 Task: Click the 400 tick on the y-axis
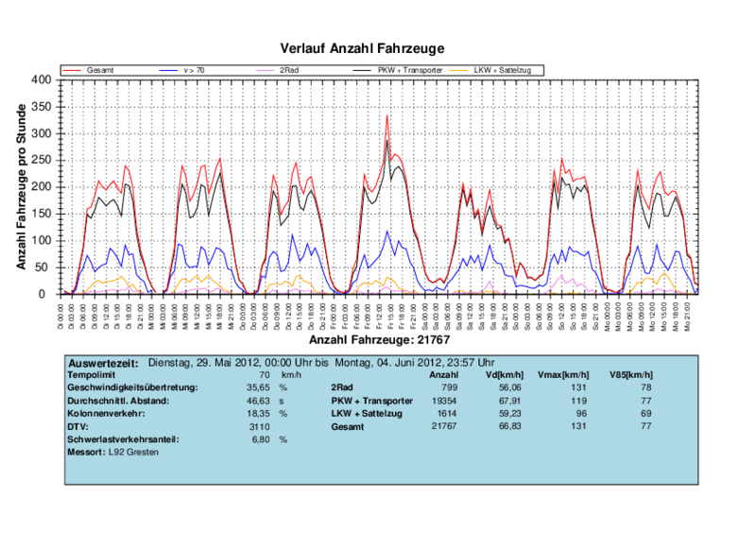[43, 80]
